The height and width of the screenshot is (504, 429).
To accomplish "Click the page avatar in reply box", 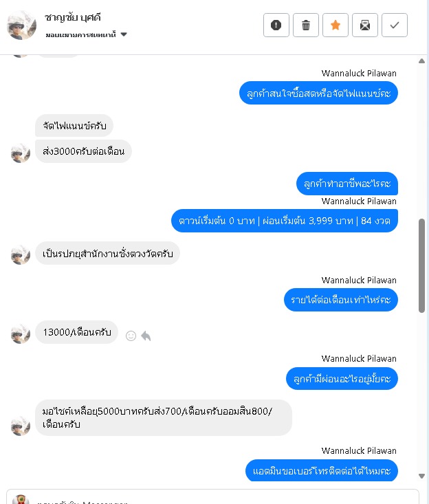I will [x=21, y=499].
